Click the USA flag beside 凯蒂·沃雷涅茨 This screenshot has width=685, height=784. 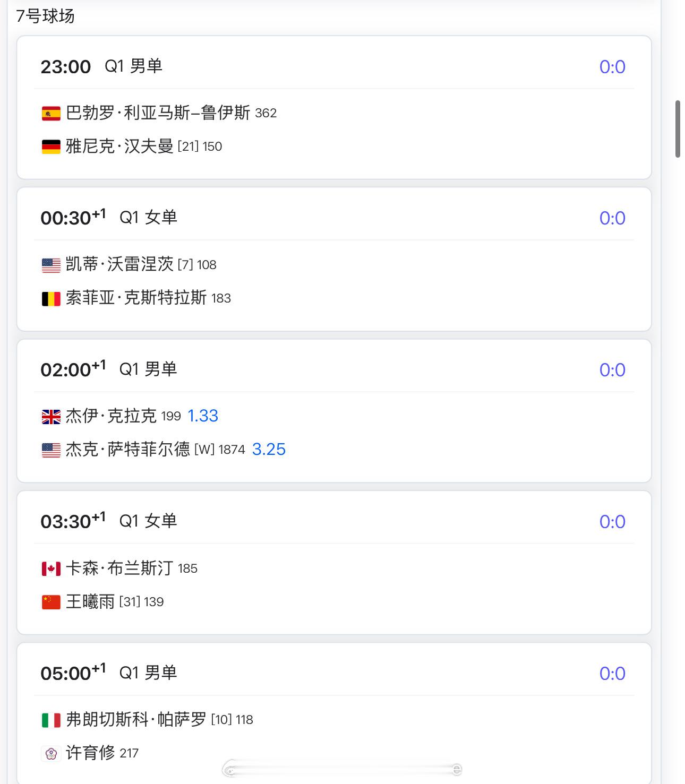(x=51, y=265)
